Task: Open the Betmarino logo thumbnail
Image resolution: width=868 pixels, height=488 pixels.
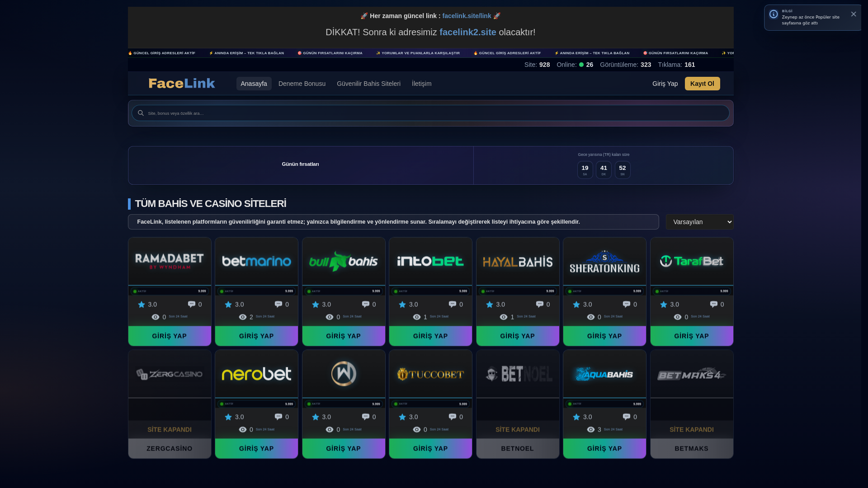Action: [x=256, y=261]
